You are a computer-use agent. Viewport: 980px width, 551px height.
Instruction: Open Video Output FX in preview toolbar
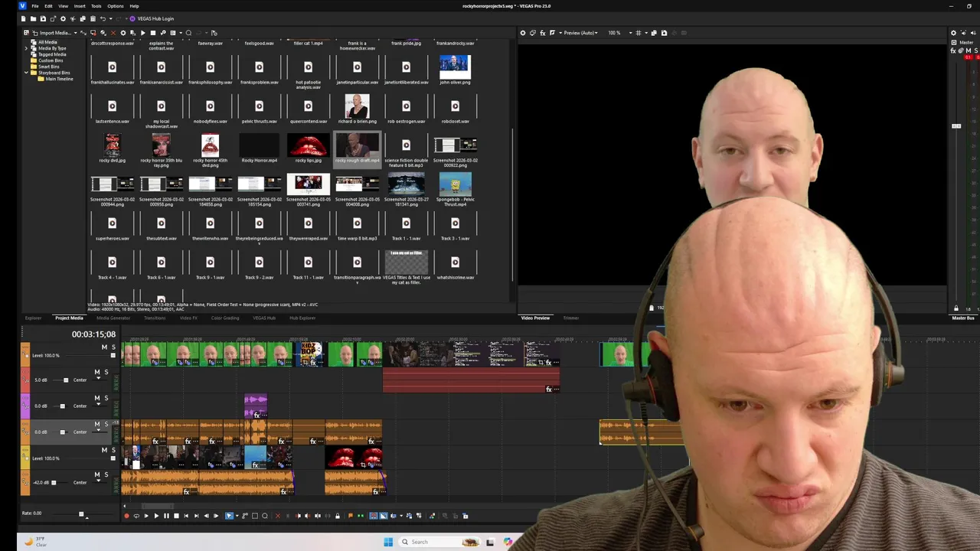[x=543, y=33]
